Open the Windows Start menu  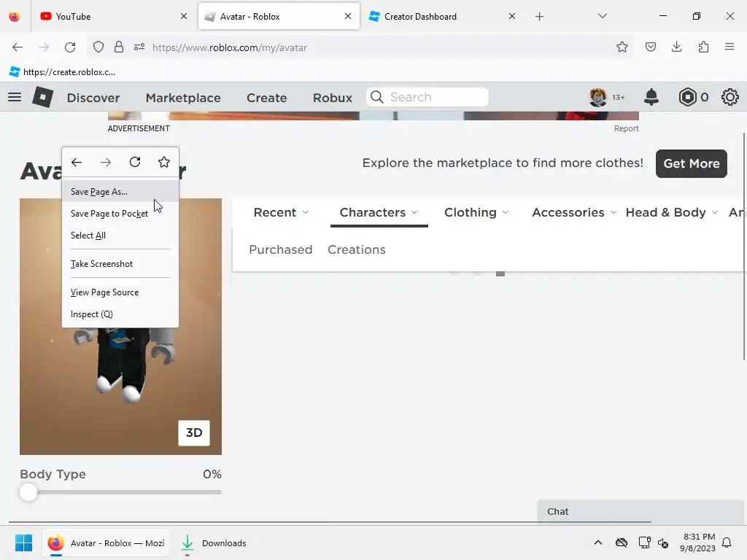pos(23,542)
